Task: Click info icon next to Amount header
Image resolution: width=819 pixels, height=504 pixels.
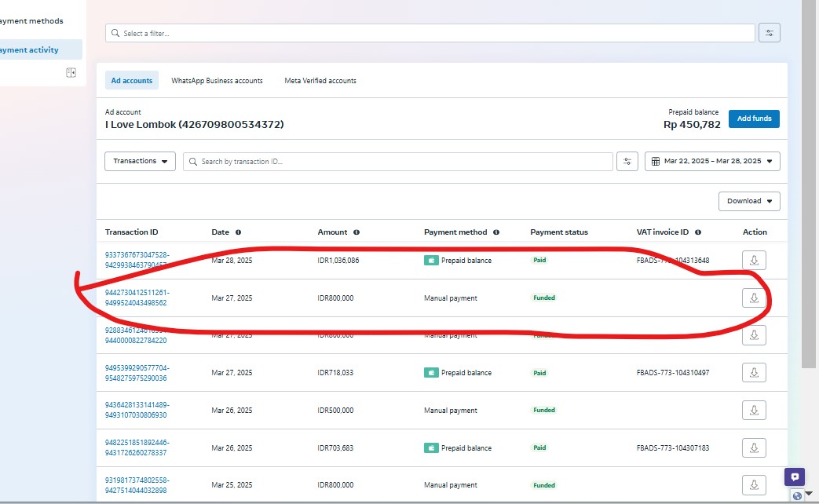Action: click(356, 232)
